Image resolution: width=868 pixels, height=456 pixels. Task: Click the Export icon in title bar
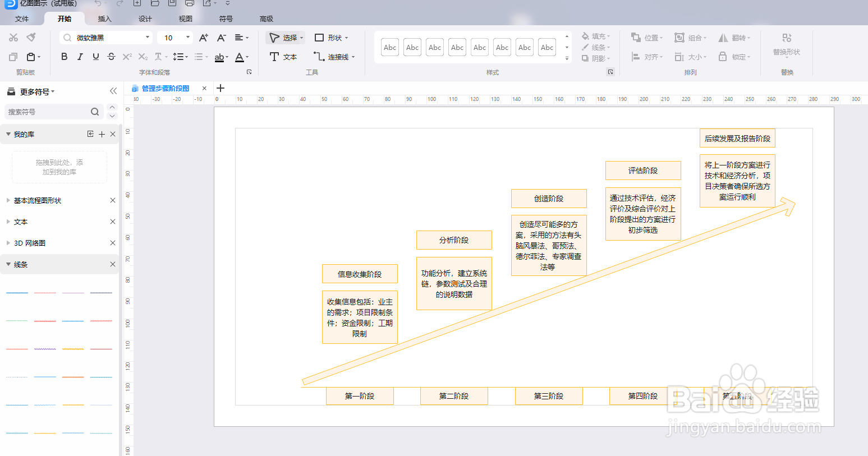(207, 3)
